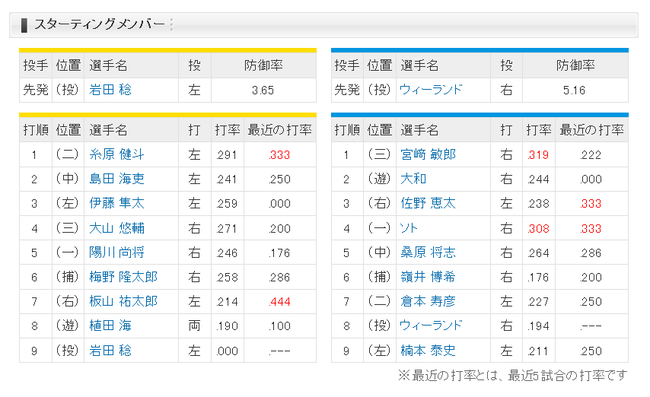Open starting pitcher 岩田 稔 link
Image resolution: width=650 pixels, height=397 pixels.
pos(110,90)
